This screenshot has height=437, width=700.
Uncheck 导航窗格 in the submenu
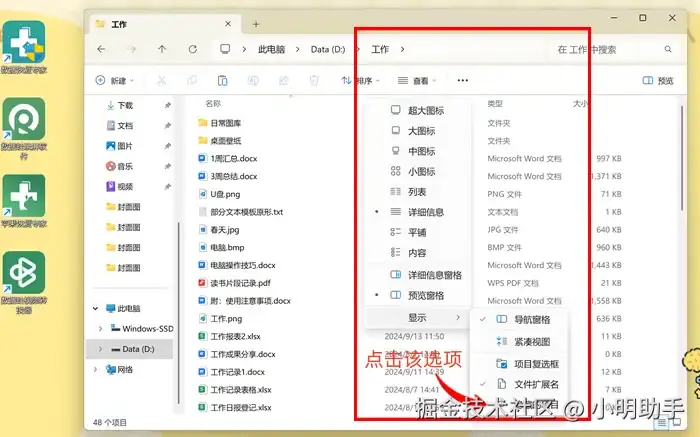click(x=520, y=319)
